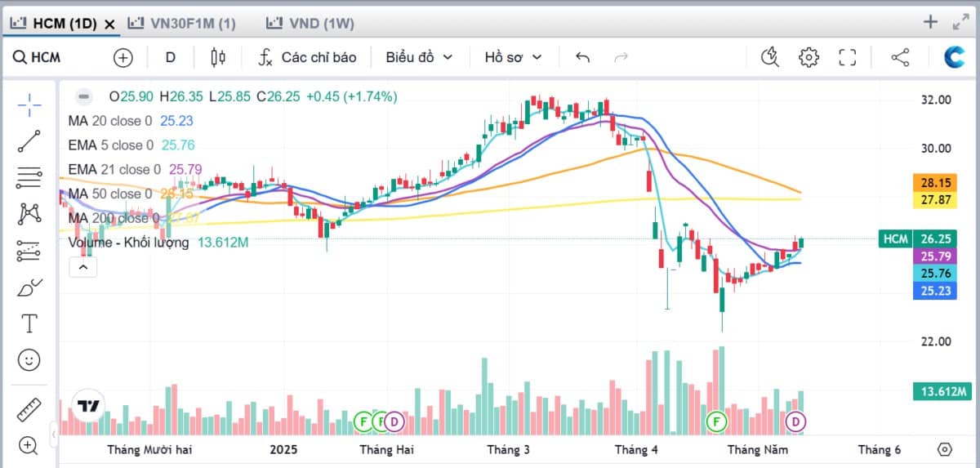Collapse legend using the up chevron
This screenshot has height=468, width=980.
pyautogui.click(x=83, y=266)
